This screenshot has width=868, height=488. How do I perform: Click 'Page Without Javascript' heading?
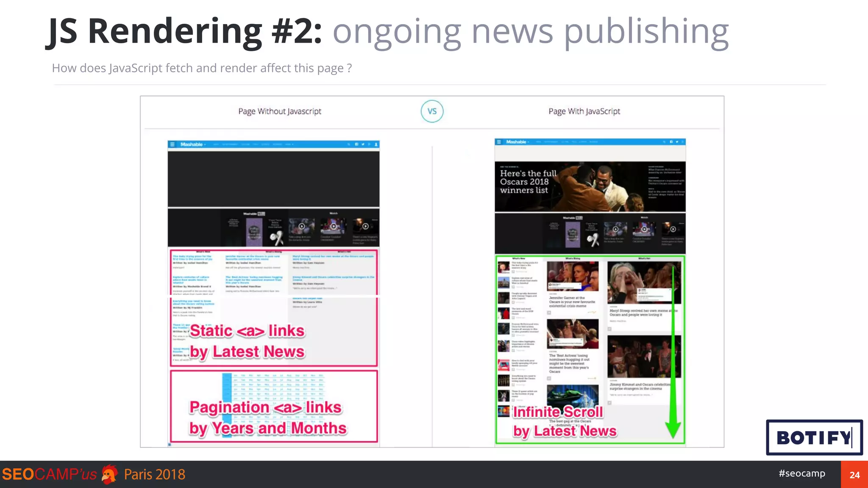280,111
